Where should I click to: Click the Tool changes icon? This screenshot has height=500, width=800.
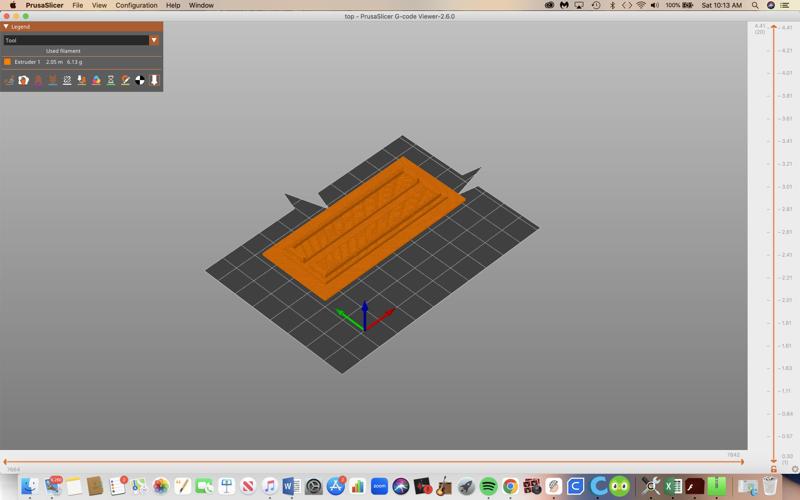[x=82, y=80]
